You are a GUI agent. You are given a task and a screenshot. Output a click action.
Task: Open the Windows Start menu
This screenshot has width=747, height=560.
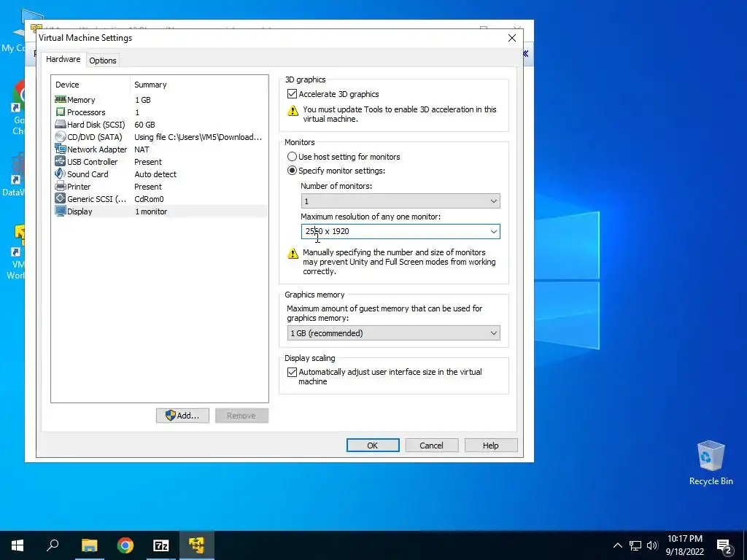click(18, 545)
